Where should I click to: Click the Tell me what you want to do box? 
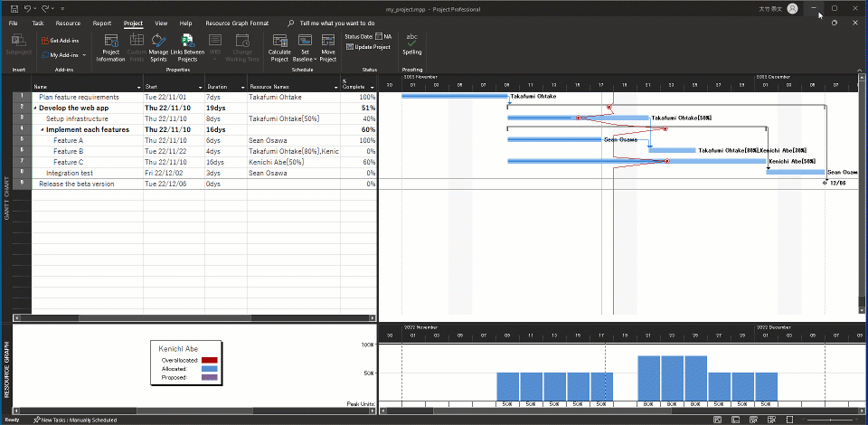point(336,23)
